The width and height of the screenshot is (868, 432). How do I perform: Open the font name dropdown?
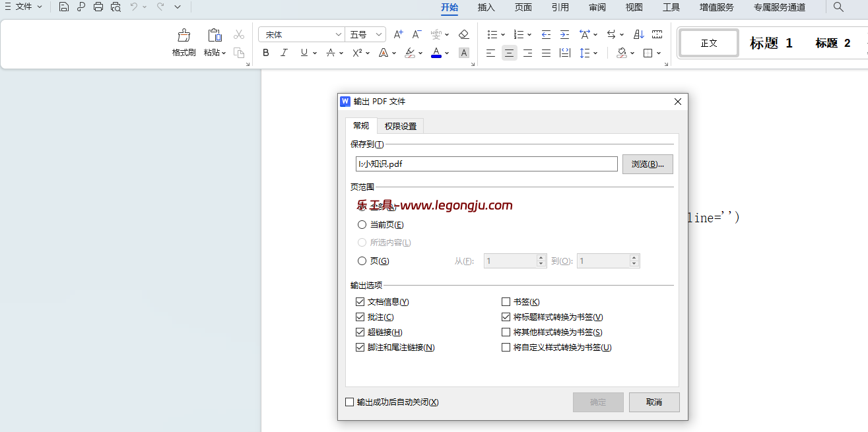(x=338, y=34)
